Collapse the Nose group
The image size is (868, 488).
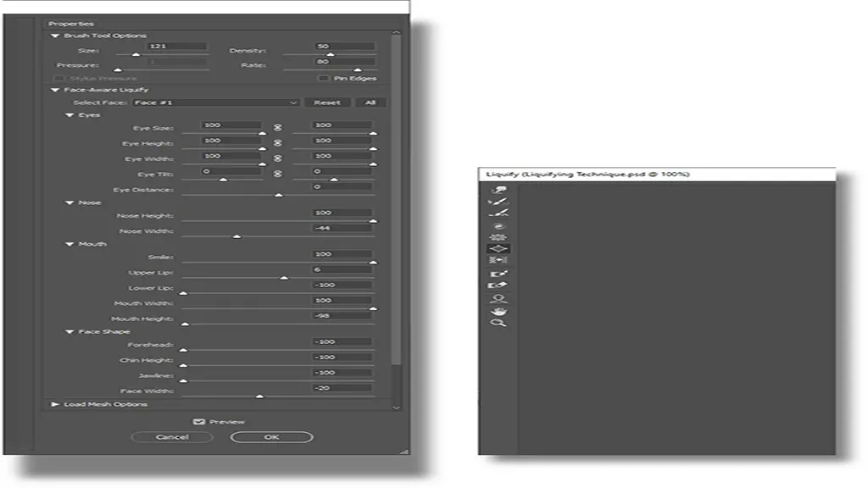(x=70, y=202)
